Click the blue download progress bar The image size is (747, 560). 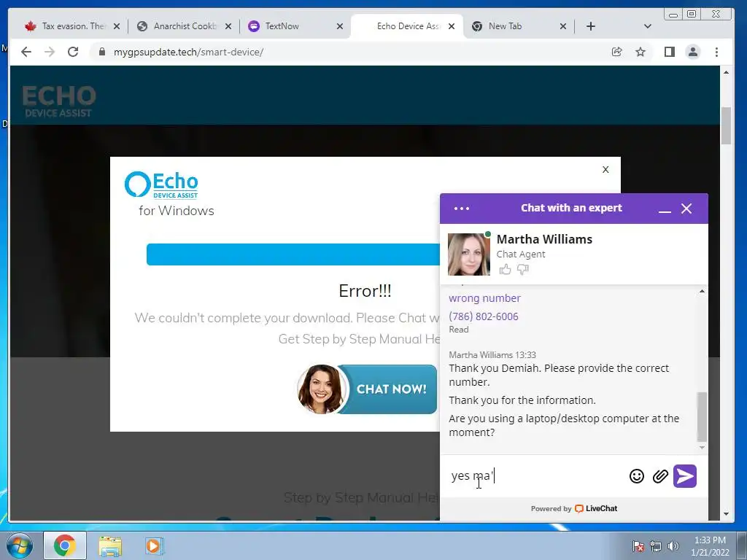coord(293,254)
